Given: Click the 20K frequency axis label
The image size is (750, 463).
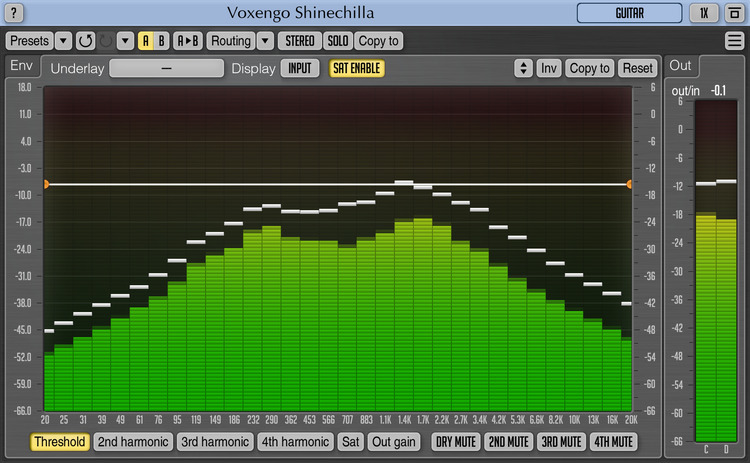Looking at the screenshot, I should click(x=631, y=419).
